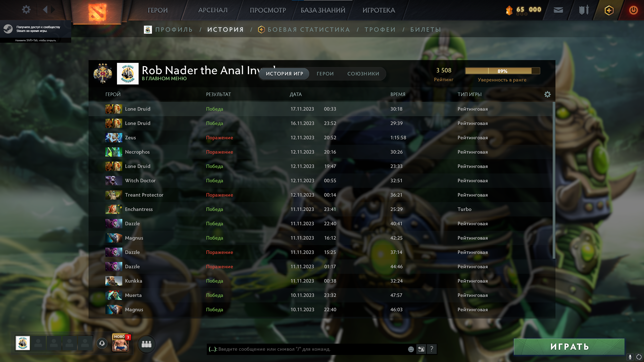Switch to the СОЮЗНИКИ sub-tab
The width and height of the screenshot is (644, 362).
tap(363, 74)
